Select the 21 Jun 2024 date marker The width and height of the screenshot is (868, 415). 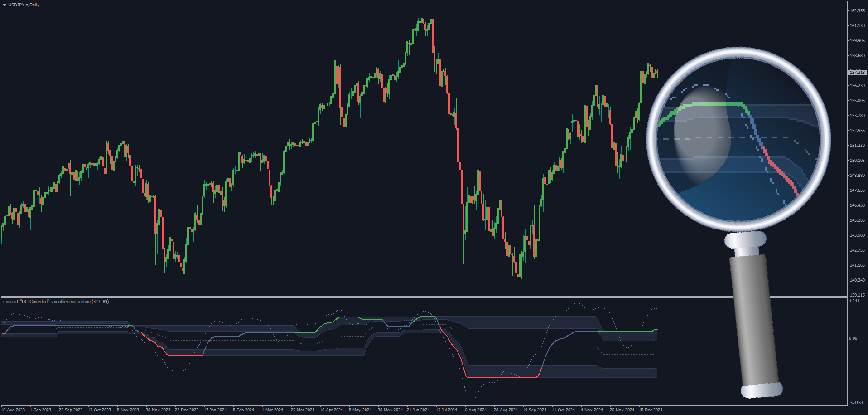[x=418, y=410]
